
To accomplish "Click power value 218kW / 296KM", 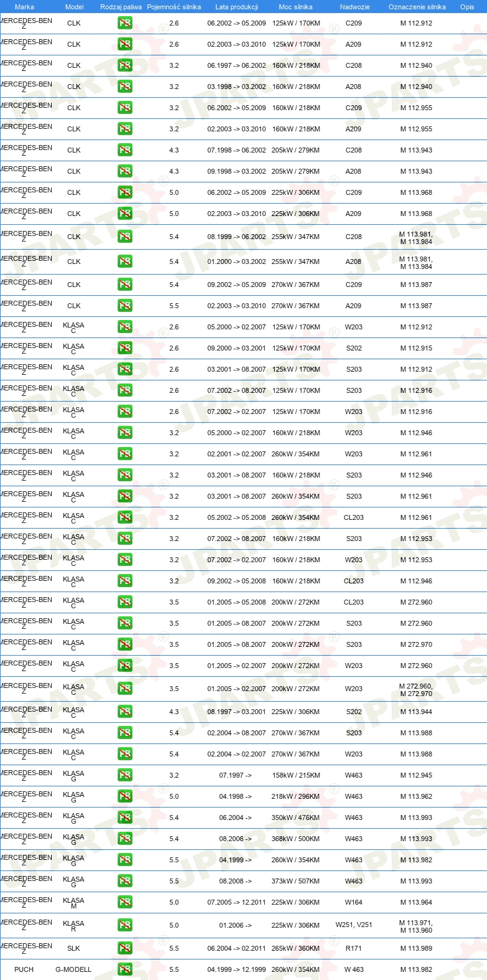I will click(x=296, y=797).
